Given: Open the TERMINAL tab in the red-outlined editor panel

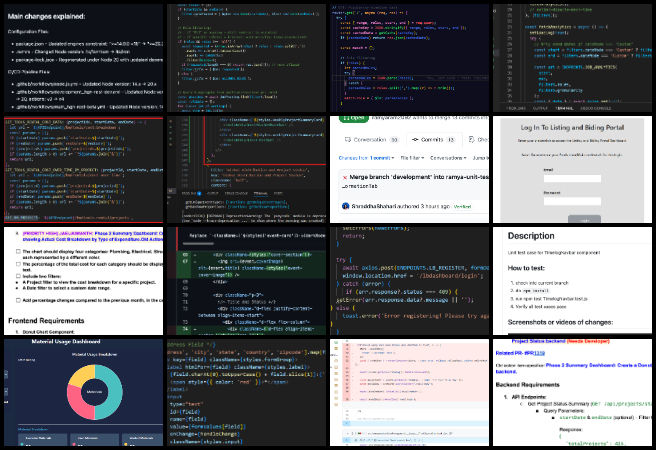Looking at the screenshot, I should [x=261, y=194].
